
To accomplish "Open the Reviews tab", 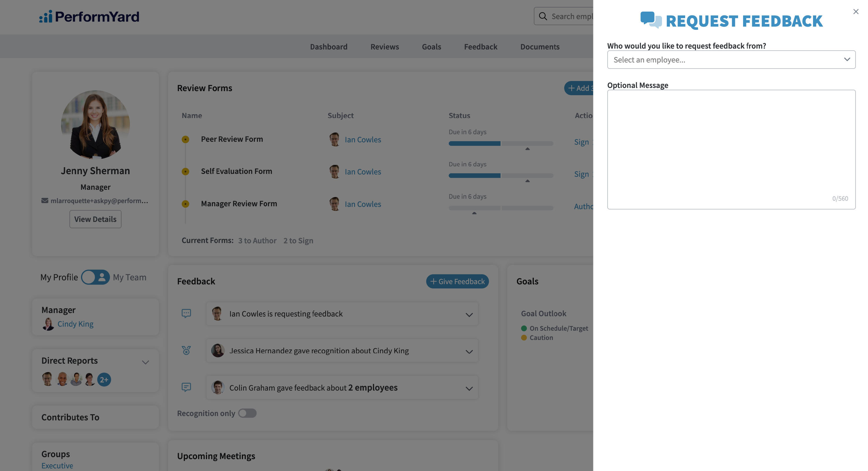I will (385, 47).
